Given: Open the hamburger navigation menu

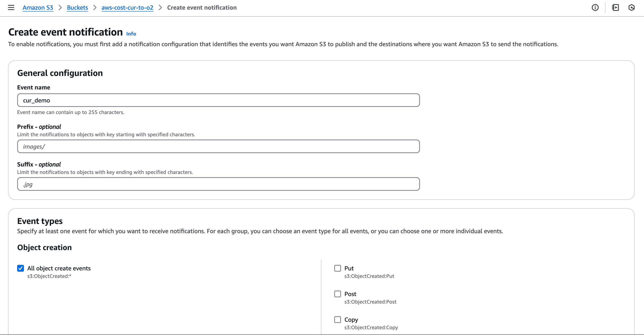Looking at the screenshot, I should point(11,8).
